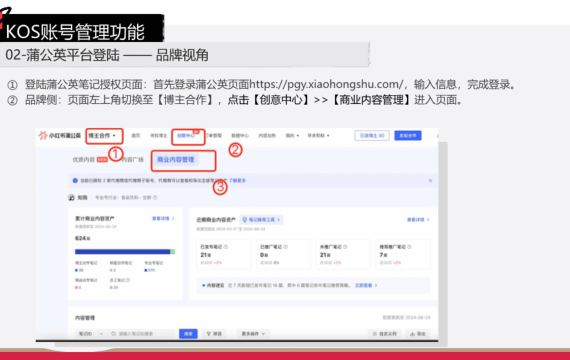Click the help icon beside 推荐推广笔记
This screenshot has width=570, height=360.
click(x=410, y=247)
